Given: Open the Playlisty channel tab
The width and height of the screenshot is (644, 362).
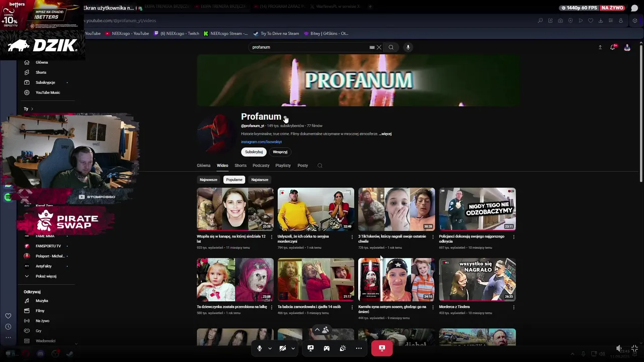Looking at the screenshot, I should pos(283,165).
